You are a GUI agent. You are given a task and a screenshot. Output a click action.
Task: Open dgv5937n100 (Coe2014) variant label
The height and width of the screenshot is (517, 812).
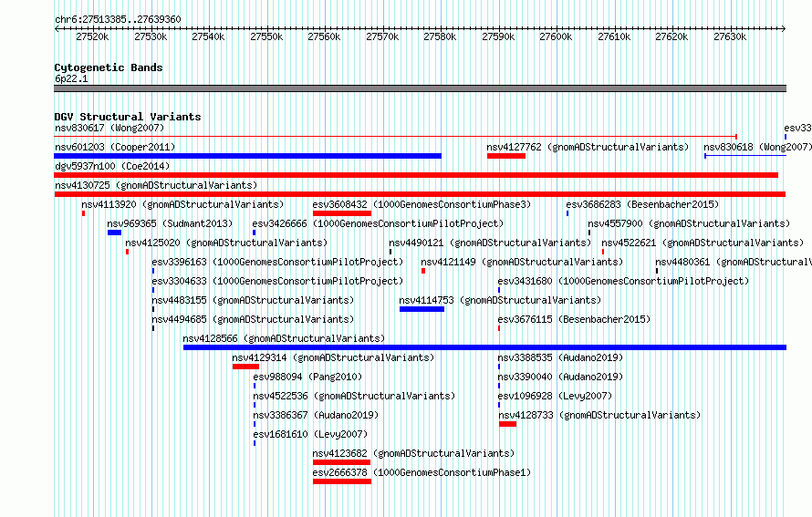click(112, 166)
